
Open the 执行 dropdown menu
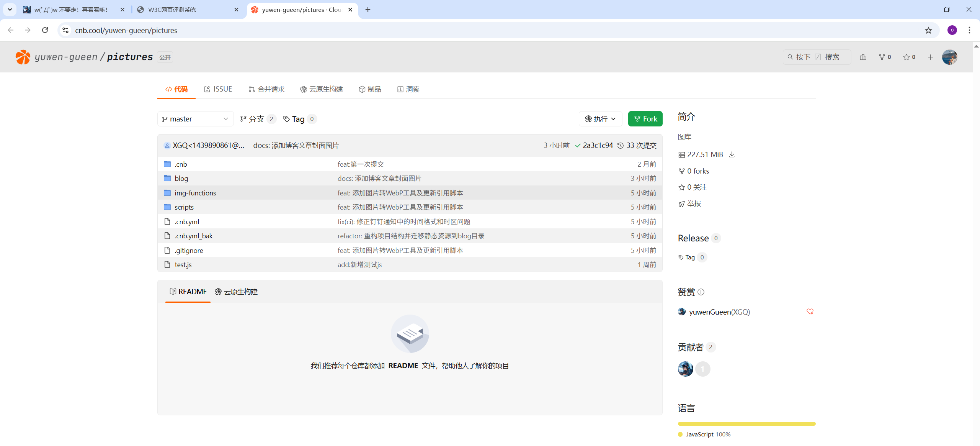(600, 119)
